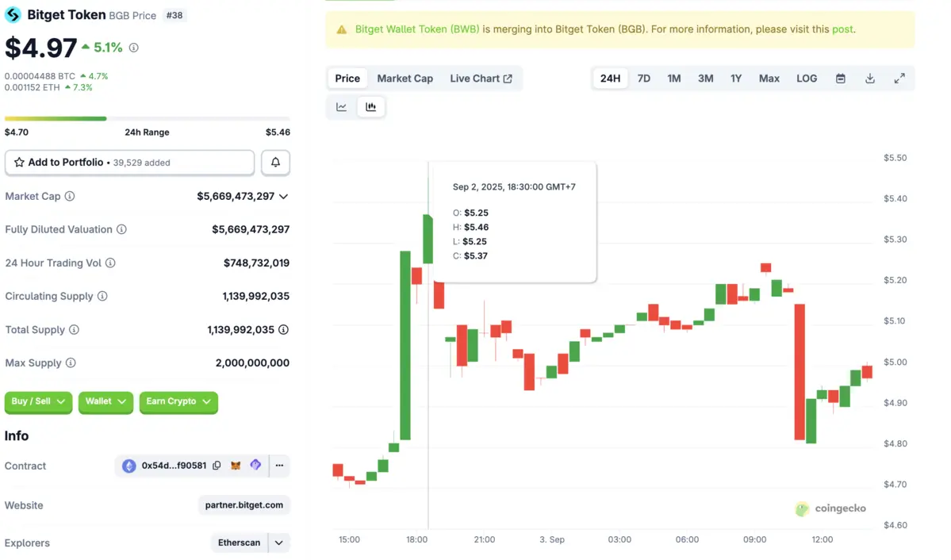Viewport: 951px width, 560px height.
Task: Select the 7D timeframe tab
Action: tap(643, 78)
